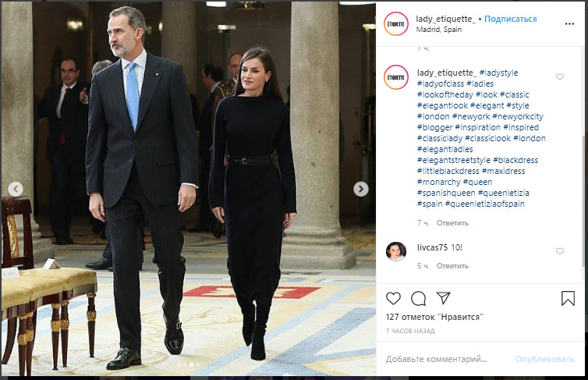Open the Madrid, Spain location link
Screen dimensions: 588x380
click(439, 30)
